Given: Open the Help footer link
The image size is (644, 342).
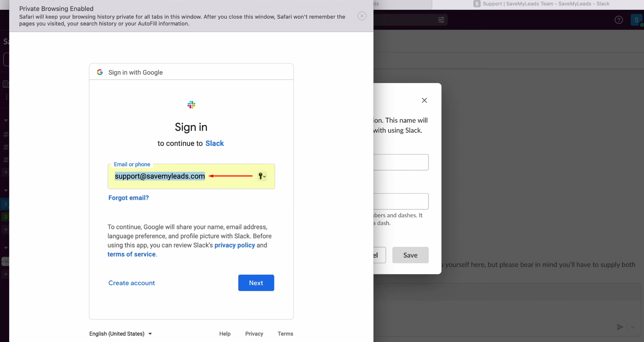Looking at the screenshot, I should point(225,334).
